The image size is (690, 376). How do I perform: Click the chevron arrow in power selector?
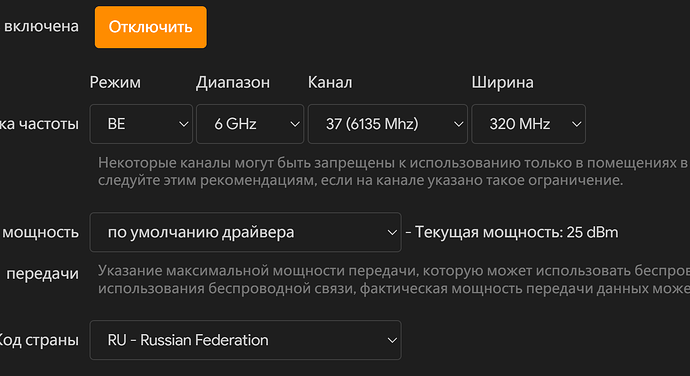(392, 232)
